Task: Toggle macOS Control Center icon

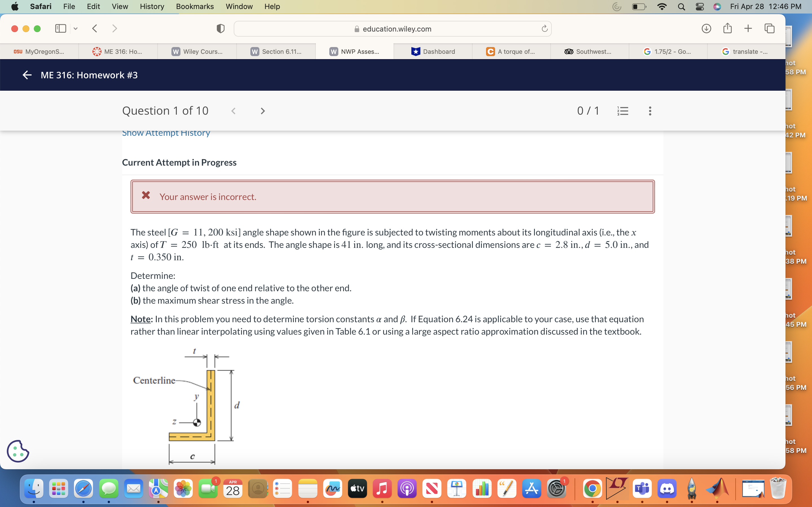Action: point(700,6)
